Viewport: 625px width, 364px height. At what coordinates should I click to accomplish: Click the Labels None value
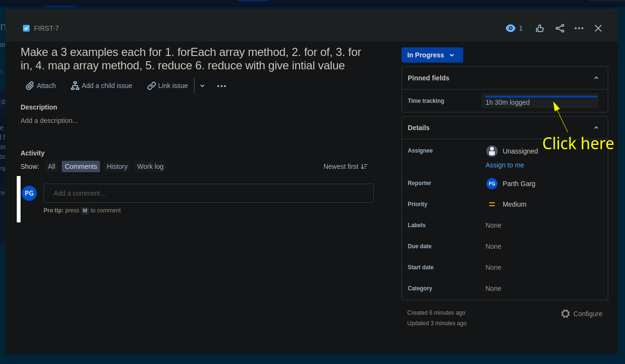click(x=493, y=225)
